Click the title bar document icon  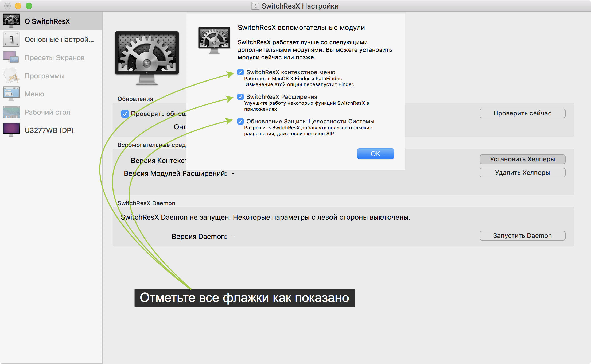[255, 6]
